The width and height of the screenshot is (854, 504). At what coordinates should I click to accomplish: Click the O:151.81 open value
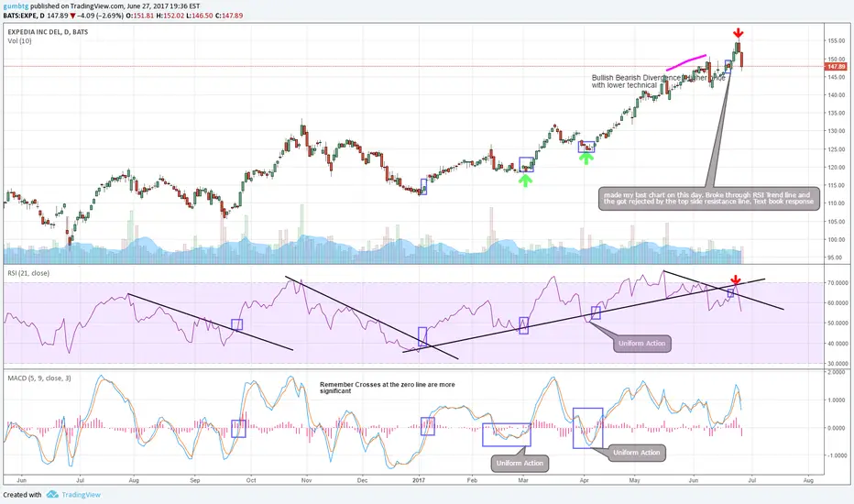click(x=140, y=16)
